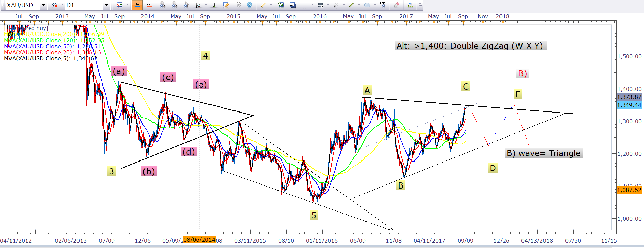Open the XAU/USD symbol dropdown

pyautogui.click(x=43, y=5)
